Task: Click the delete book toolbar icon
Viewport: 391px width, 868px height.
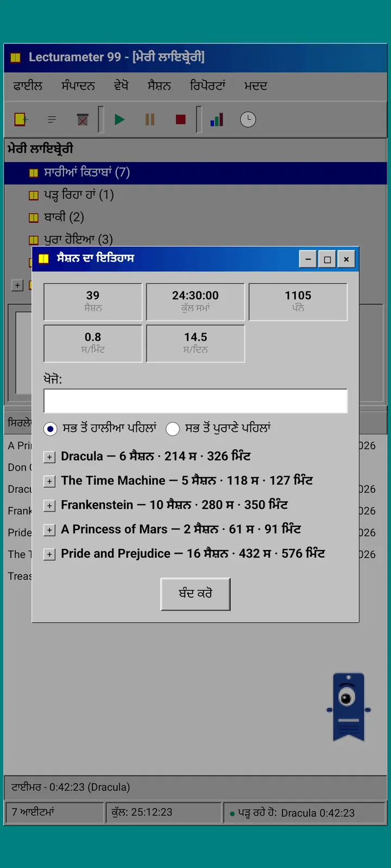Action: pos(83,119)
